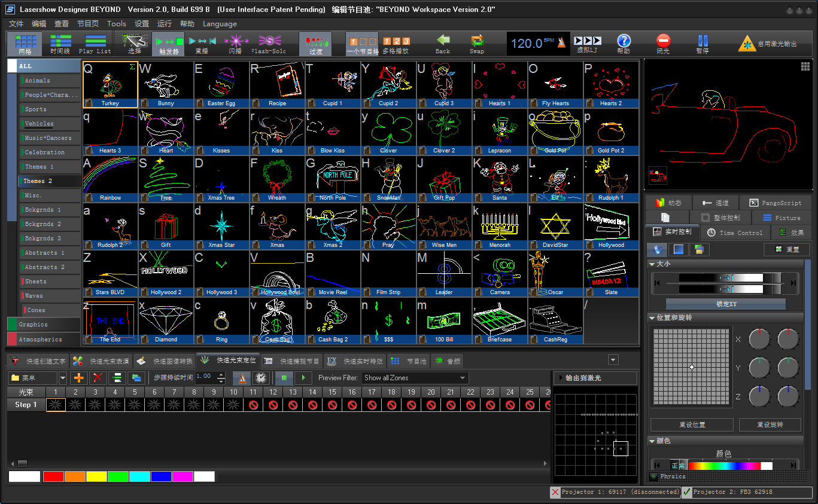Click the 暂停 pause icon

703,40
